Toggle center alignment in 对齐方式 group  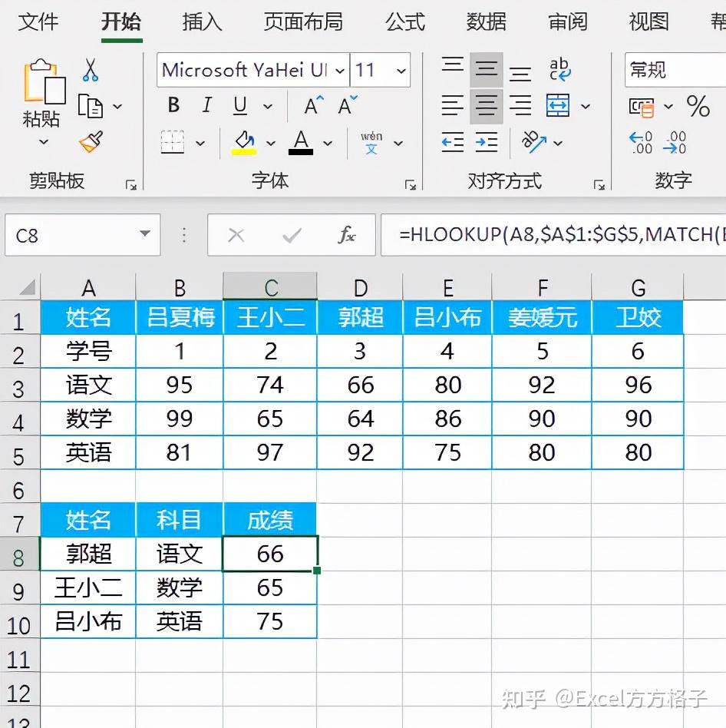pyautogui.click(x=487, y=106)
